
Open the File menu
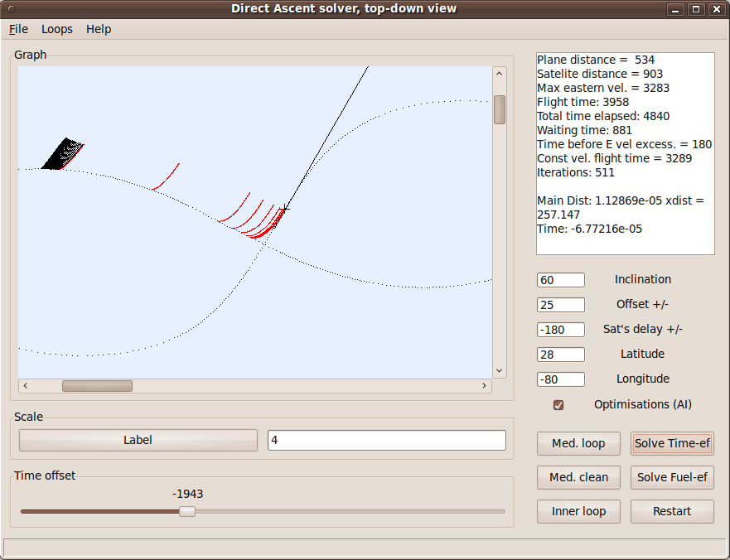point(18,29)
